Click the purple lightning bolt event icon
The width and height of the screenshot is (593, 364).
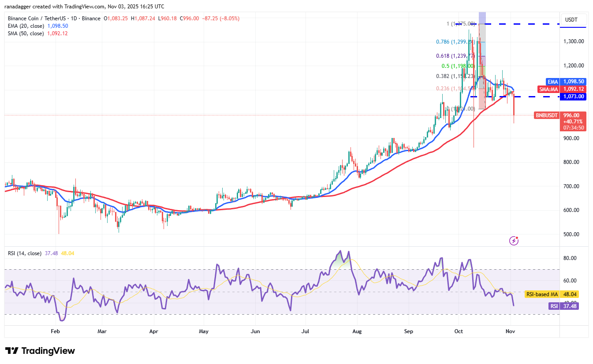(x=514, y=241)
